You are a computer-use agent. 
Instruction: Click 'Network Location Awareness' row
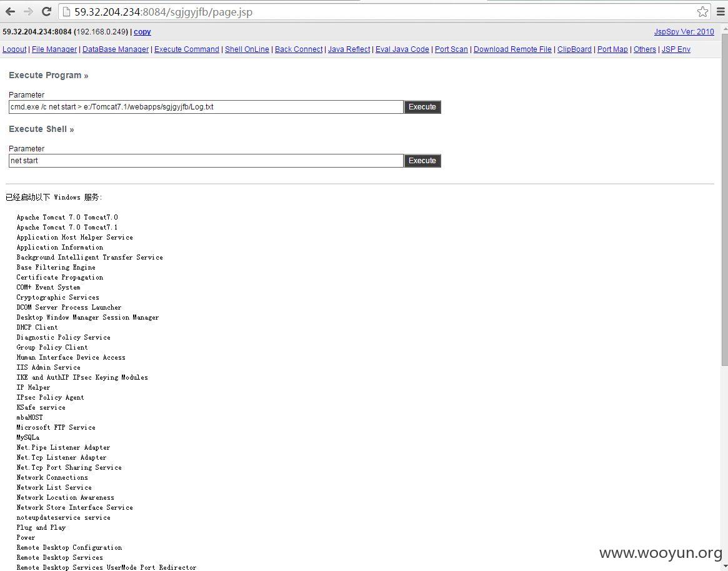coord(66,498)
